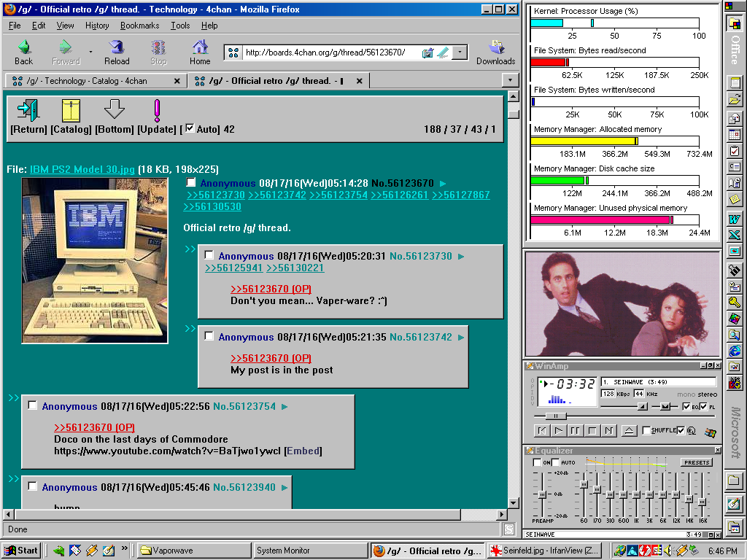Click the calendar icon in Office bar
The height and width of the screenshot is (560, 747).
coord(734,135)
